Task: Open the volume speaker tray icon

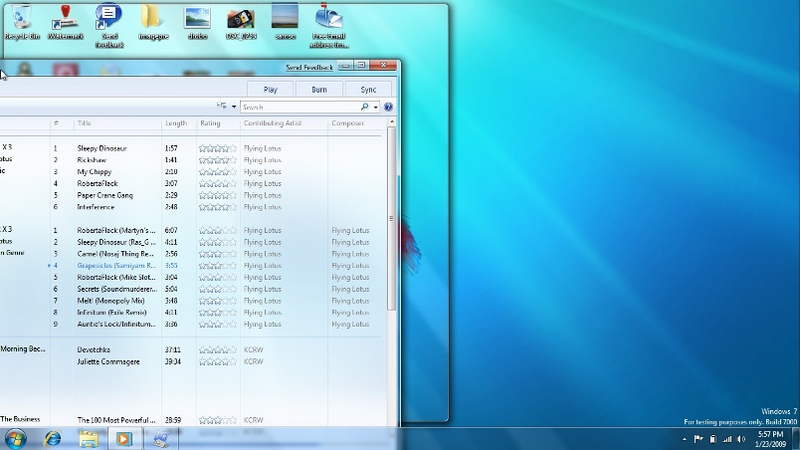Action: pos(741,439)
